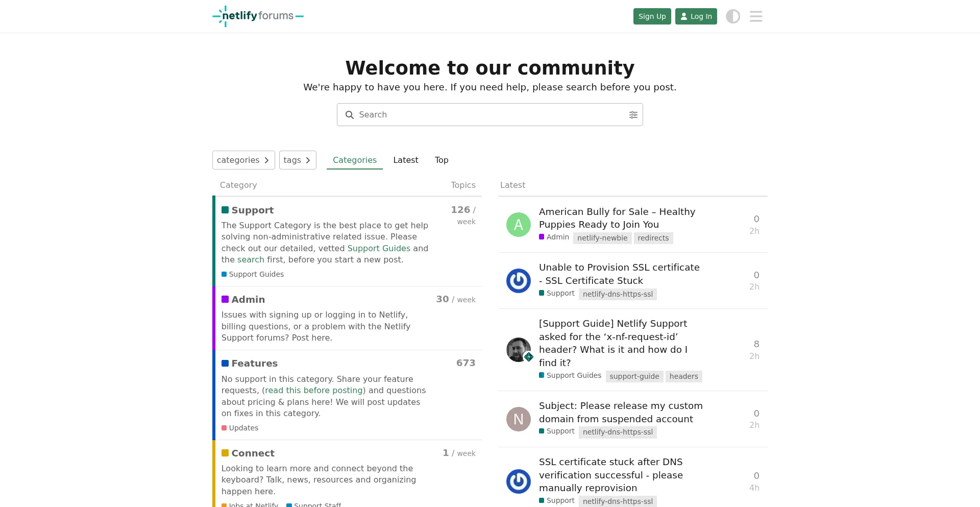Open 'SSL certificate stuck after DNS verification' topic
This screenshot has width=980, height=507.
[x=611, y=475]
